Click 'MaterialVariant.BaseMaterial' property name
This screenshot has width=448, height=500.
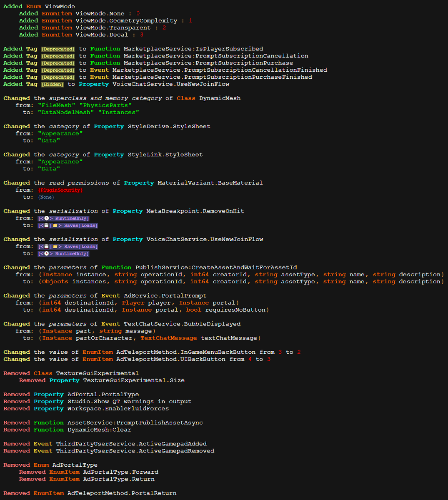pyautogui.click(x=210, y=183)
